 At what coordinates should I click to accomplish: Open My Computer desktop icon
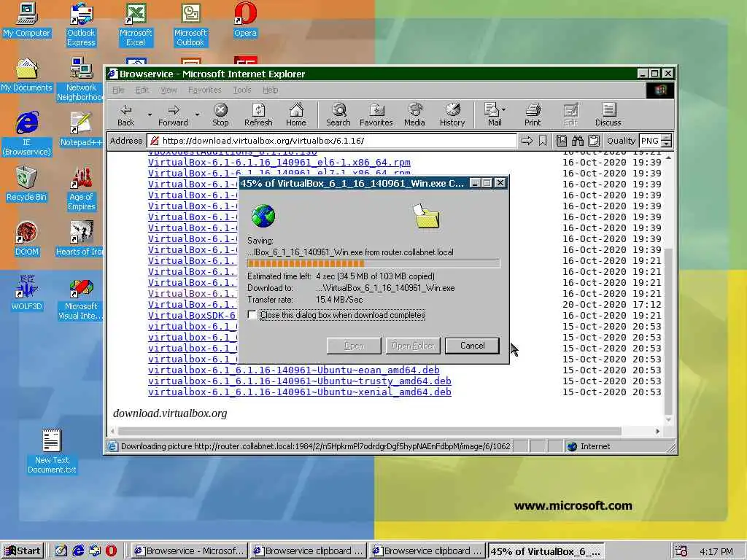pyautogui.click(x=26, y=20)
